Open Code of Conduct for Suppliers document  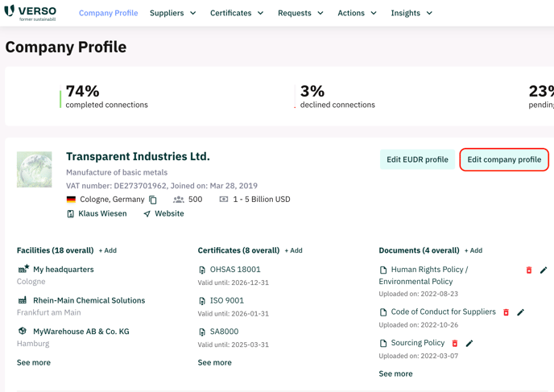(x=444, y=312)
